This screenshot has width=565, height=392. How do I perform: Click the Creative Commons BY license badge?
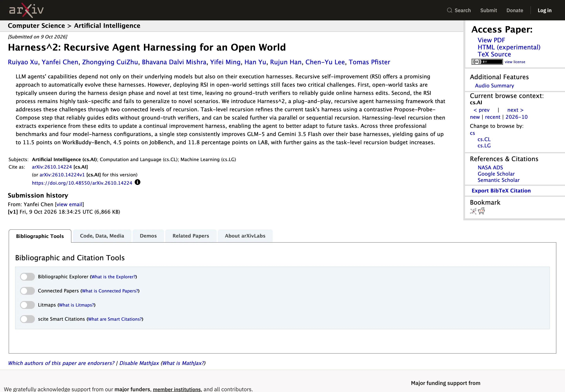[x=487, y=62]
